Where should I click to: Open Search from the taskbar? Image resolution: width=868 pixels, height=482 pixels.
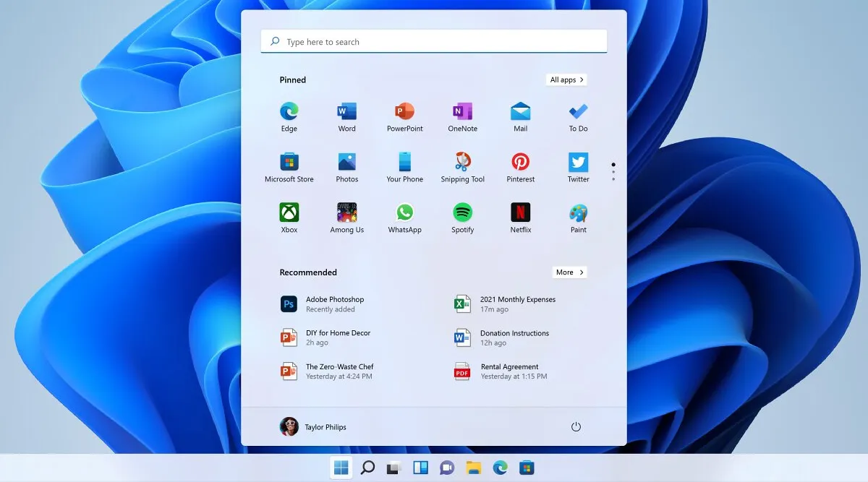coord(367,468)
